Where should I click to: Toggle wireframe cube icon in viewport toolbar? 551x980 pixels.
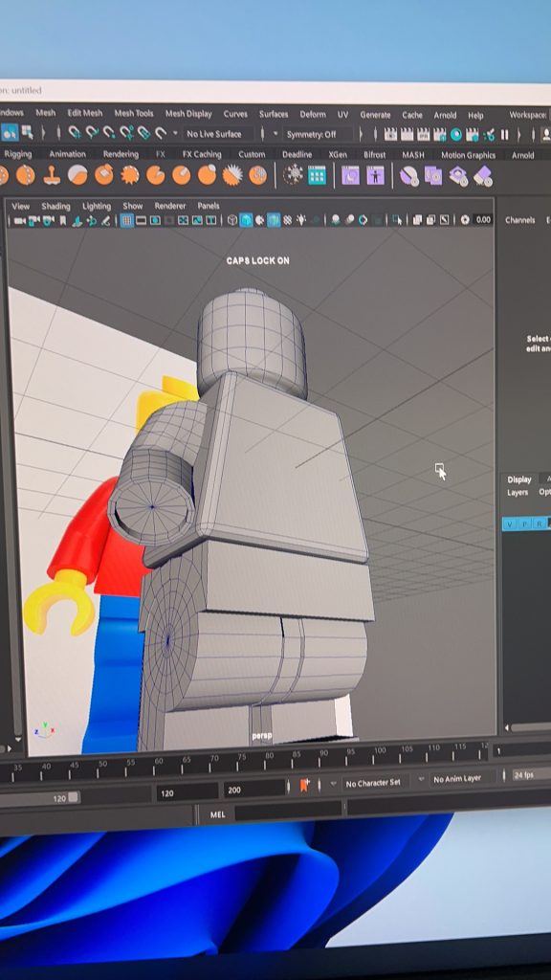click(x=232, y=220)
